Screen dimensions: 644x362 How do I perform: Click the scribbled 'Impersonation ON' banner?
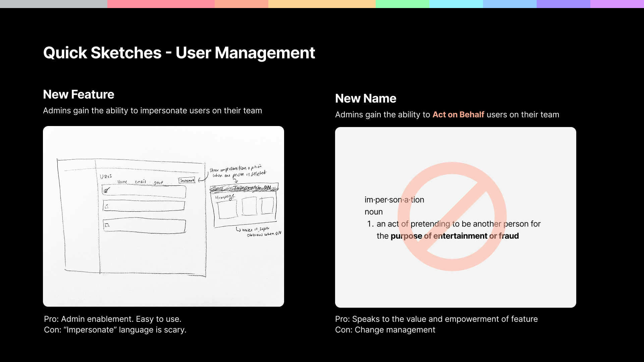click(244, 188)
